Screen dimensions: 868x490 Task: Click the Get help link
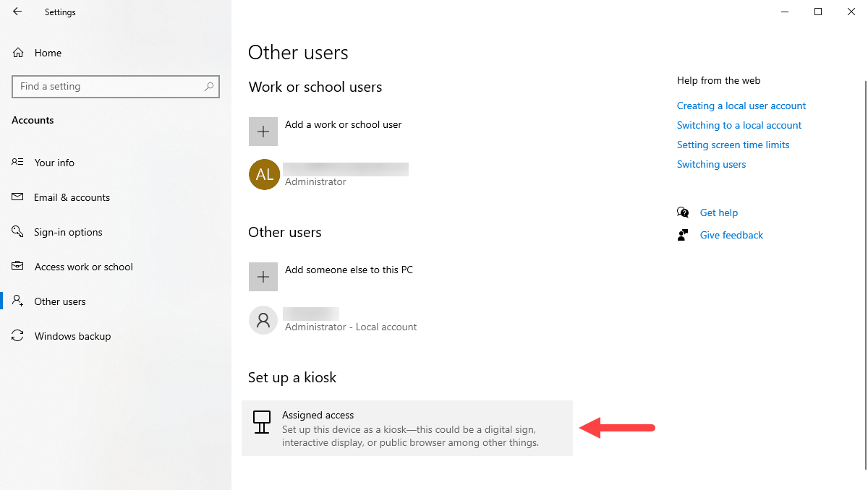point(719,212)
